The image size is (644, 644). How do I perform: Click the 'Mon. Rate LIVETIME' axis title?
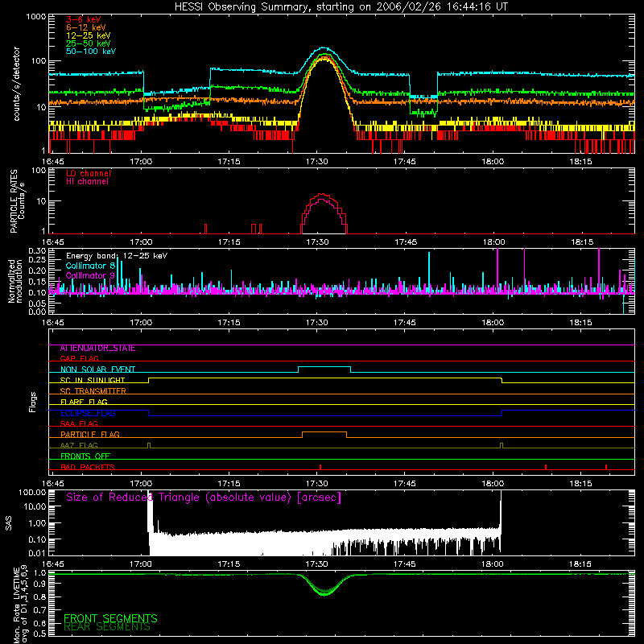click(16, 605)
